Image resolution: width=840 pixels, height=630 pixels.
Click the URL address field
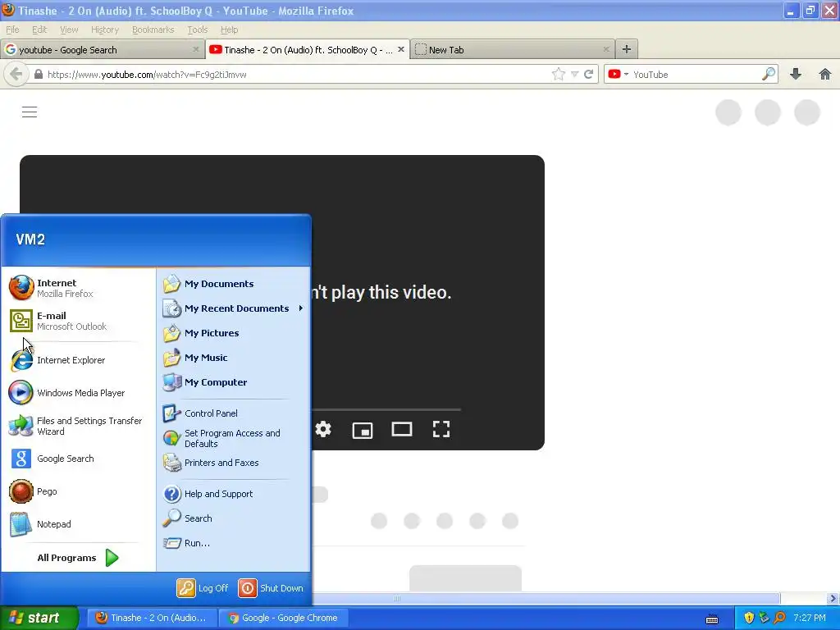click(x=297, y=75)
